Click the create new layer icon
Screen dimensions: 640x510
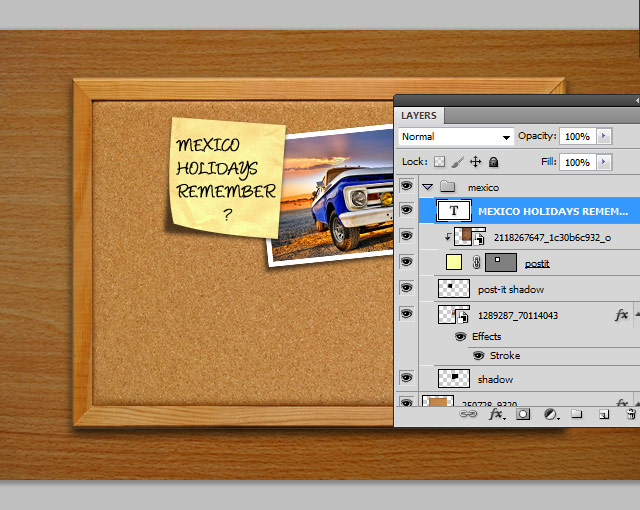click(x=604, y=413)
